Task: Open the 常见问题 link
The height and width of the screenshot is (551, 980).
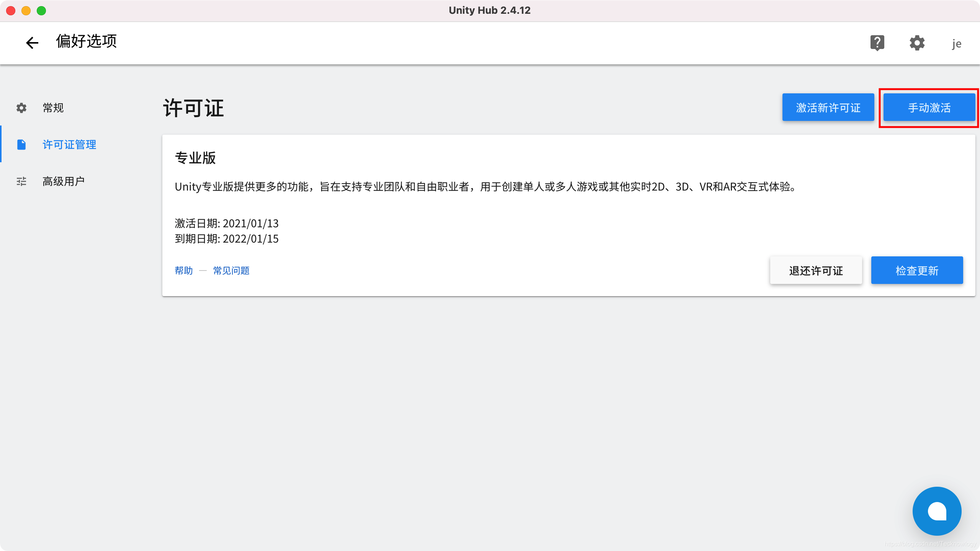Action: coord(231,271)
